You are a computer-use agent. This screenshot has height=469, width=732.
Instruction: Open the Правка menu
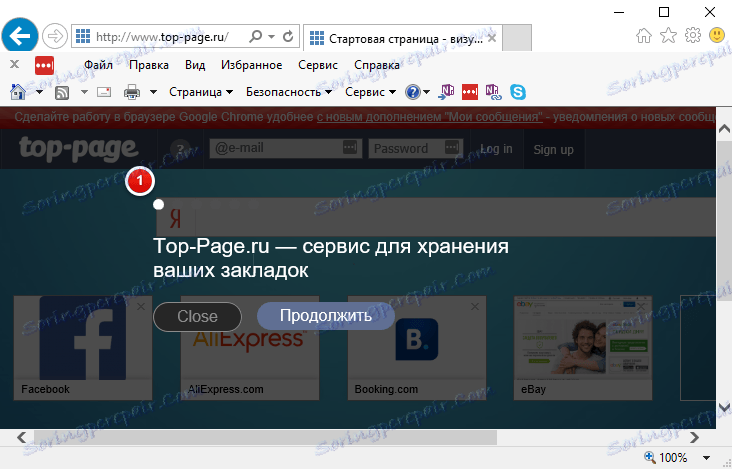pos(149,65)
